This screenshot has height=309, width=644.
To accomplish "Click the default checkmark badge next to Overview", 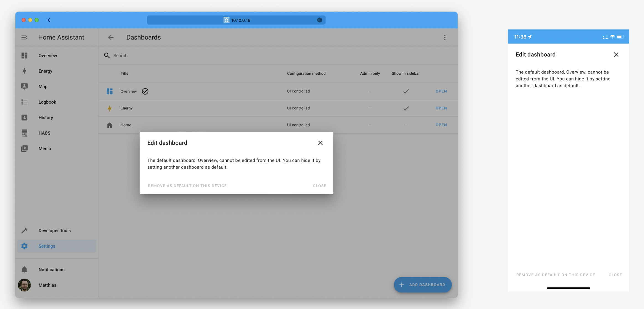I will (145, 91).
